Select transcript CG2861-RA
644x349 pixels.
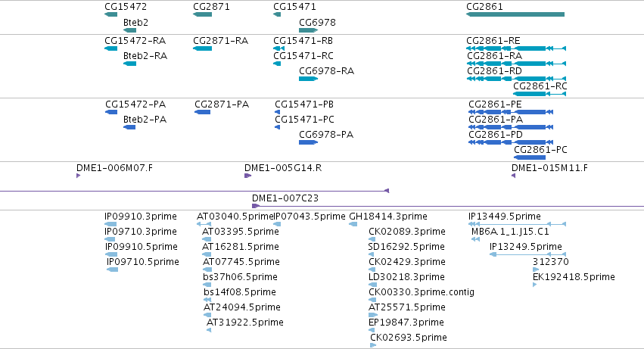pos(516,64)
